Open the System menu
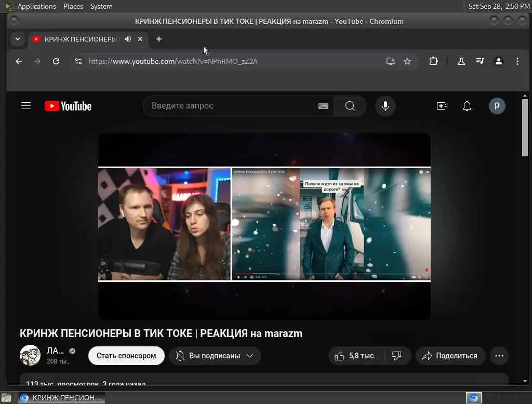 [101, 6]
